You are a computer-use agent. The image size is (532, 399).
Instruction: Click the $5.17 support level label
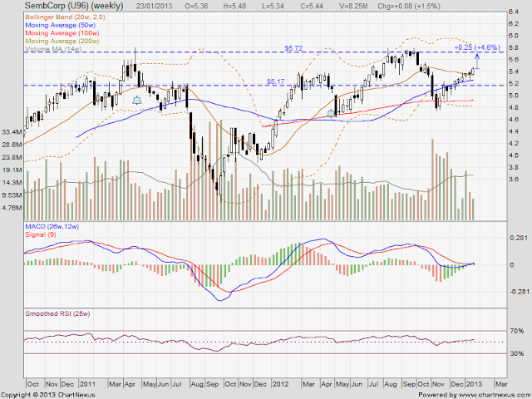pos(275,81)
